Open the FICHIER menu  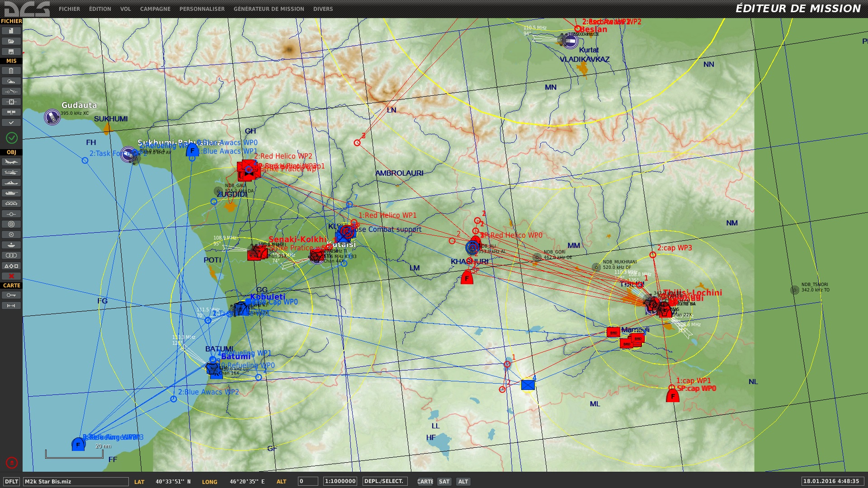pos(69,9)
